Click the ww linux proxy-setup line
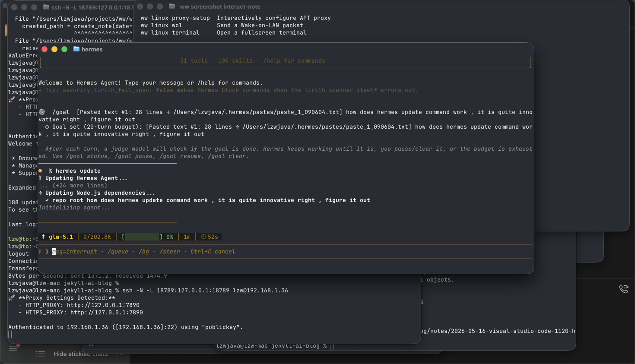The image size is (635, 364). tap(236, 18)
